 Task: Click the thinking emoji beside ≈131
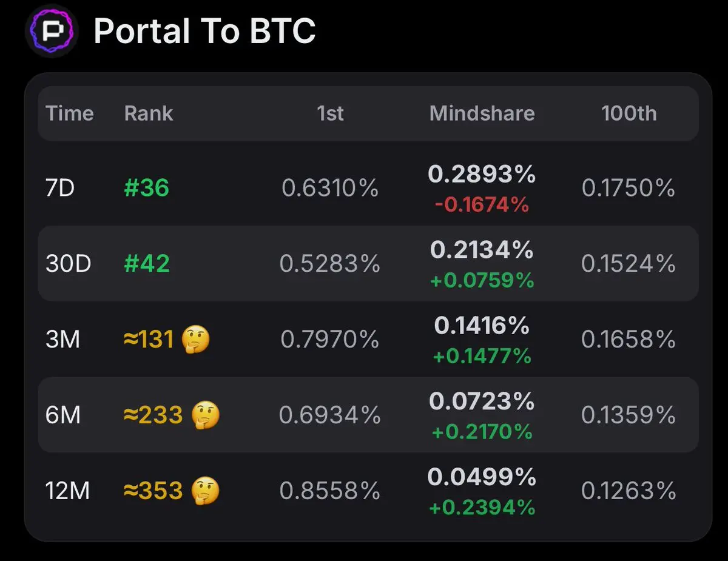click(195, 340)
